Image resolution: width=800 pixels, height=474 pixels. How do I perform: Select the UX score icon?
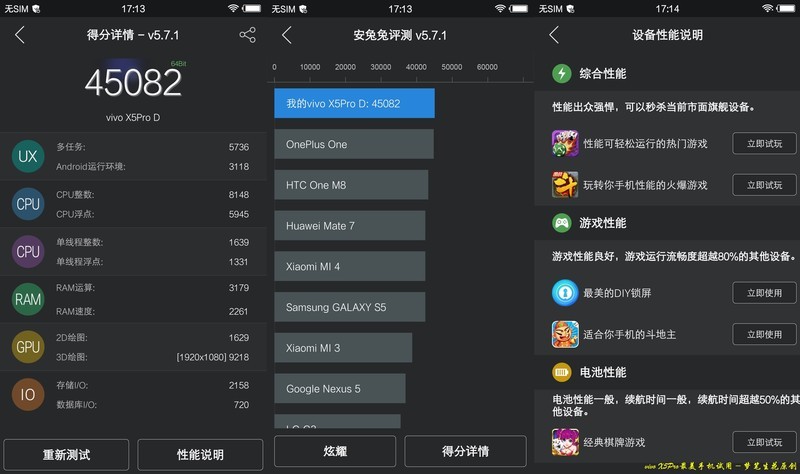point(28,156)
